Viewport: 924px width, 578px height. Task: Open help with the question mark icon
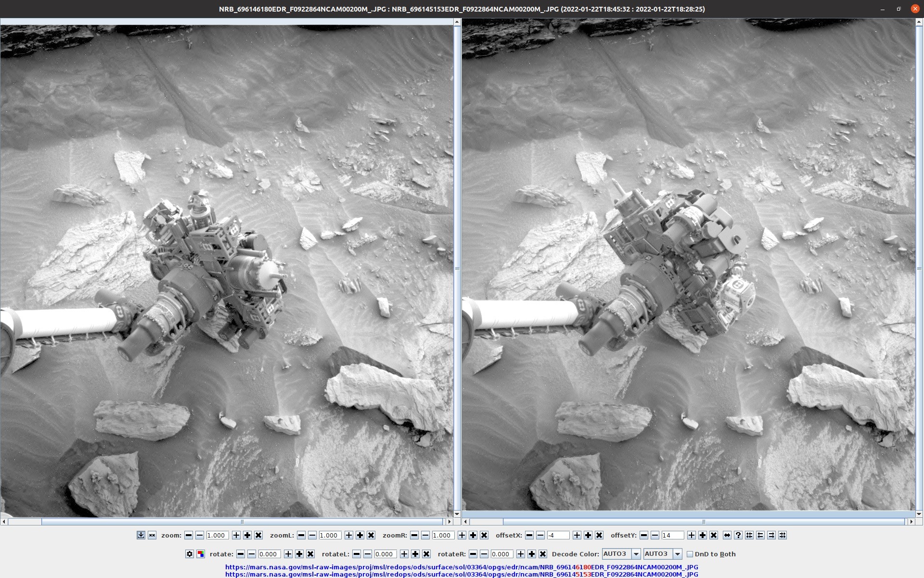(738, 535)
